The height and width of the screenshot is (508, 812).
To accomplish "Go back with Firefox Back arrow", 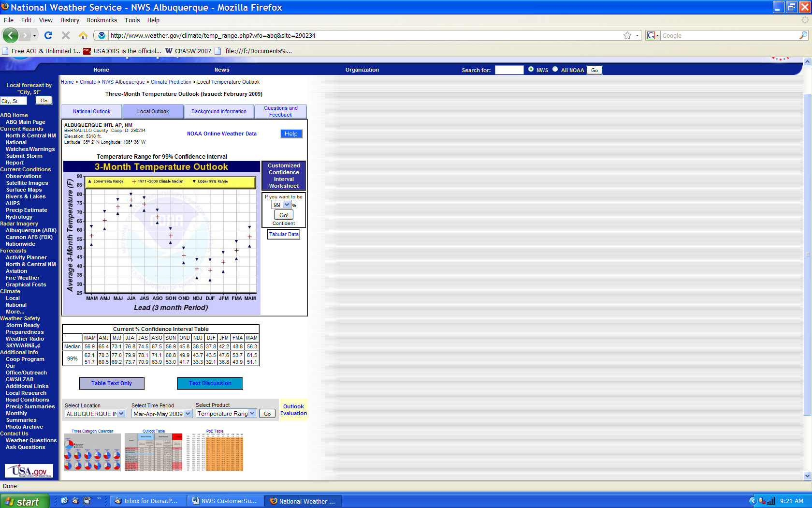I will pos(10,35).
